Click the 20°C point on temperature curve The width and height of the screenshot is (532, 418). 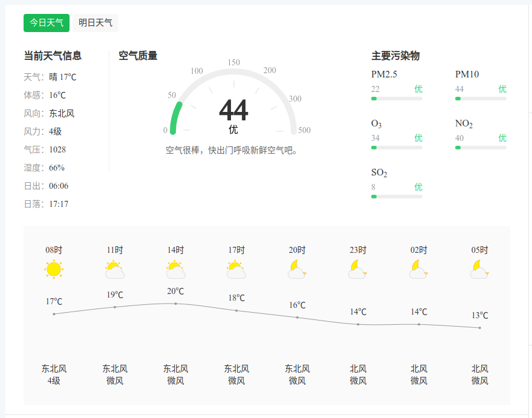(175, 304)
